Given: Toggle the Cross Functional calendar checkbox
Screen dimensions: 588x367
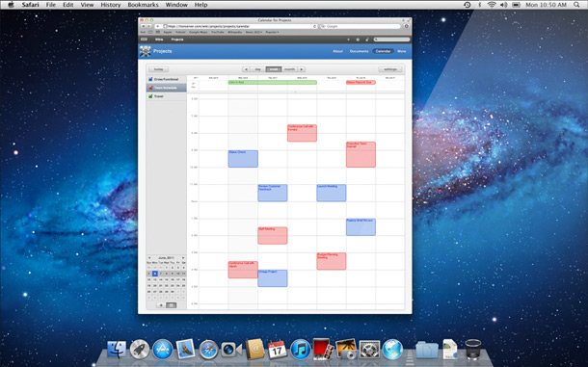Looking at the screenshot, I should pos(150,79).
